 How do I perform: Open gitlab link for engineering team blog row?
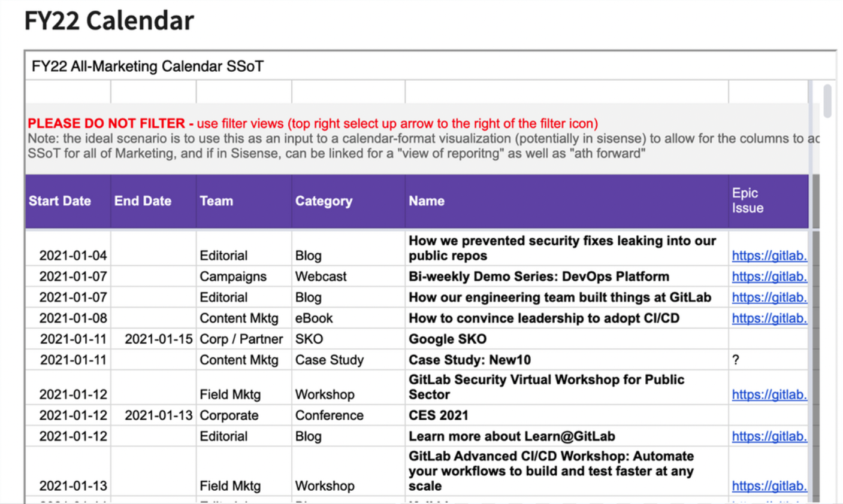pyautogui.click(x=769, y=297)
